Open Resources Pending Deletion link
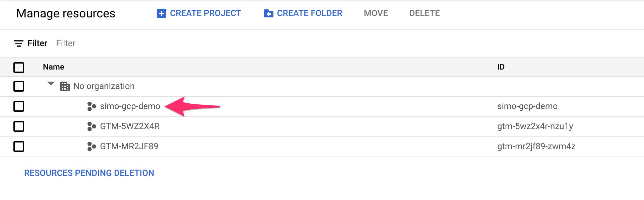Image resolution: width=644 pixels, height=200 pixels. pyautogui.click(x=89, y=173)
